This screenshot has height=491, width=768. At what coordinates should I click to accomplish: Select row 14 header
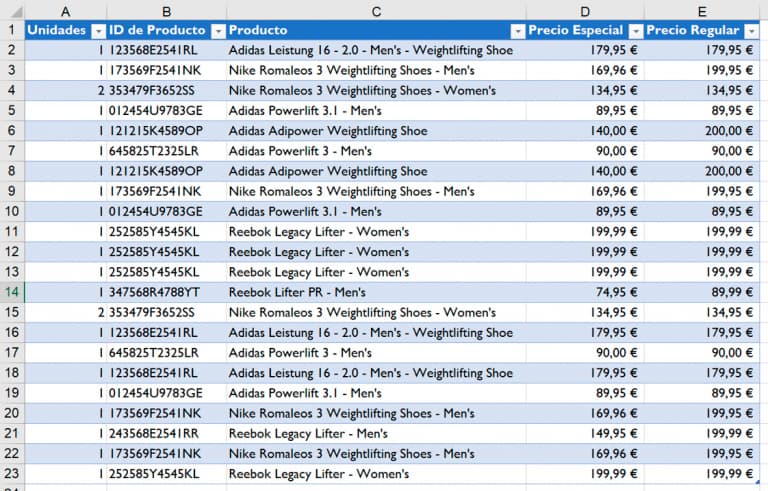[x=12, y=292]
